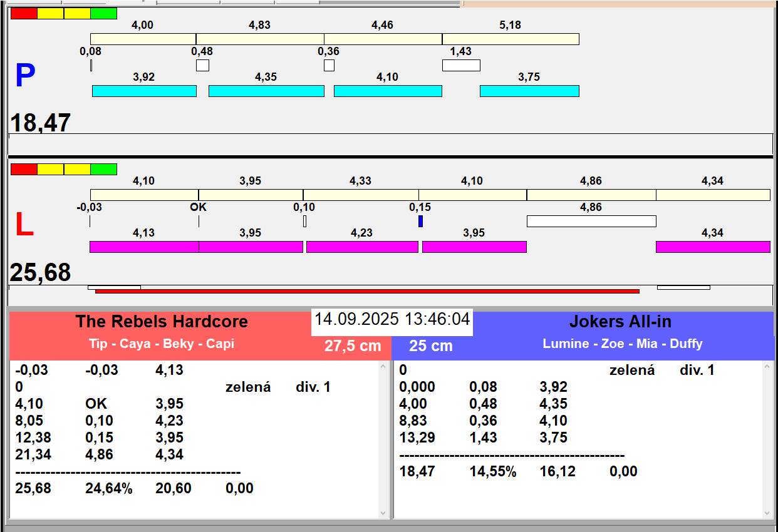Screen dimensions: 778x532
Task: Select lane L cream bar labeled 4,86
Action: tap(591, 195)
